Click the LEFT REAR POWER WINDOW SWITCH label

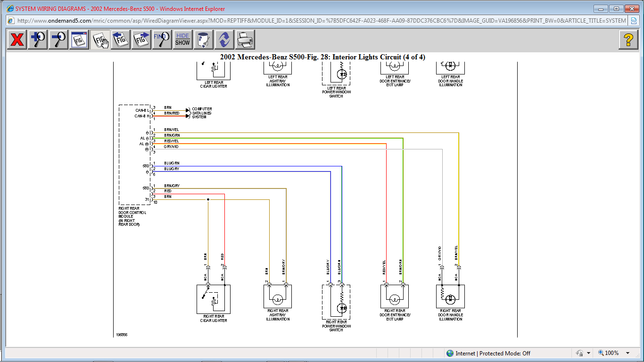[x=336, y=92]
